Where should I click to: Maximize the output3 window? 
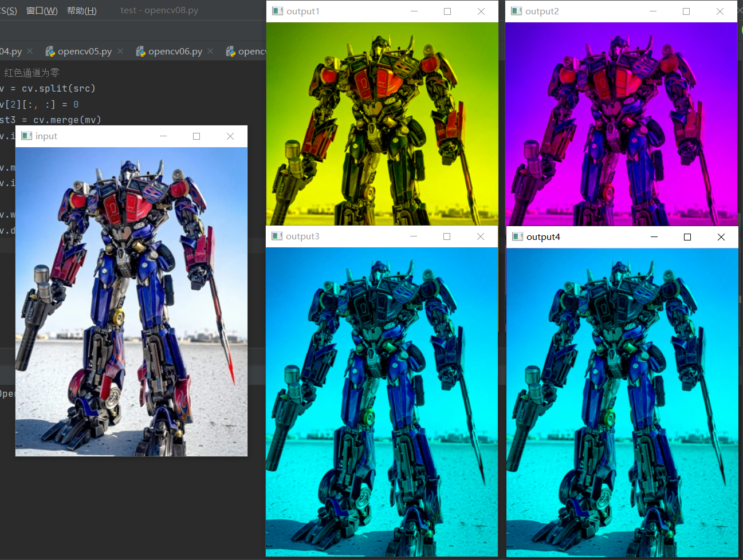[447, 236]
